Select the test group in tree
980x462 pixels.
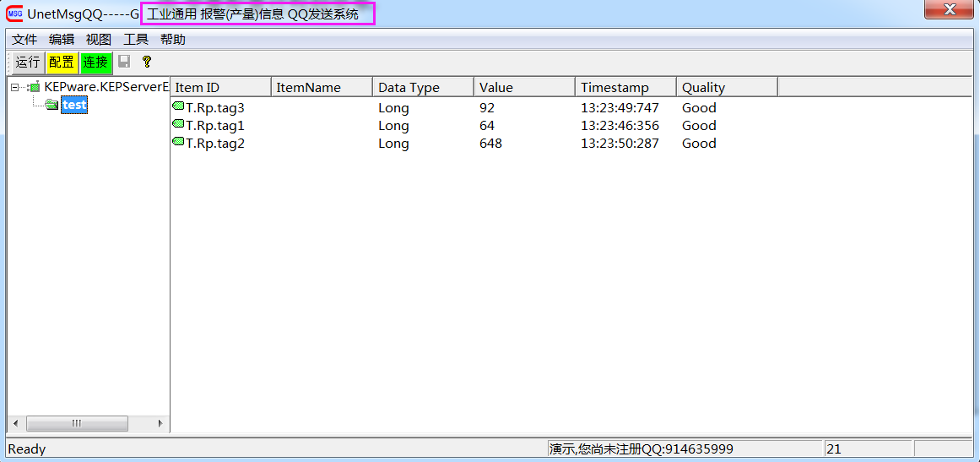[x=74, y=105]
